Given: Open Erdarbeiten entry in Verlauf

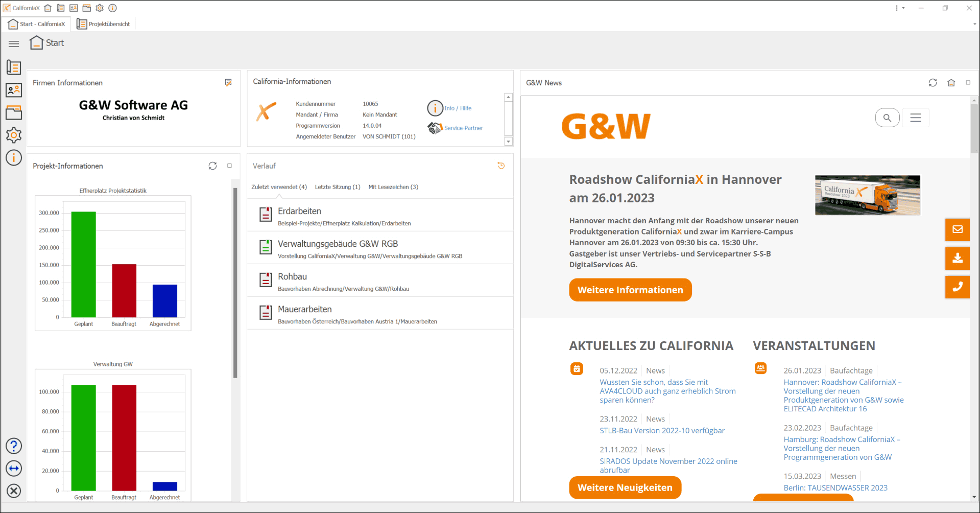Looking at the screenshot, I should (380, 215).
